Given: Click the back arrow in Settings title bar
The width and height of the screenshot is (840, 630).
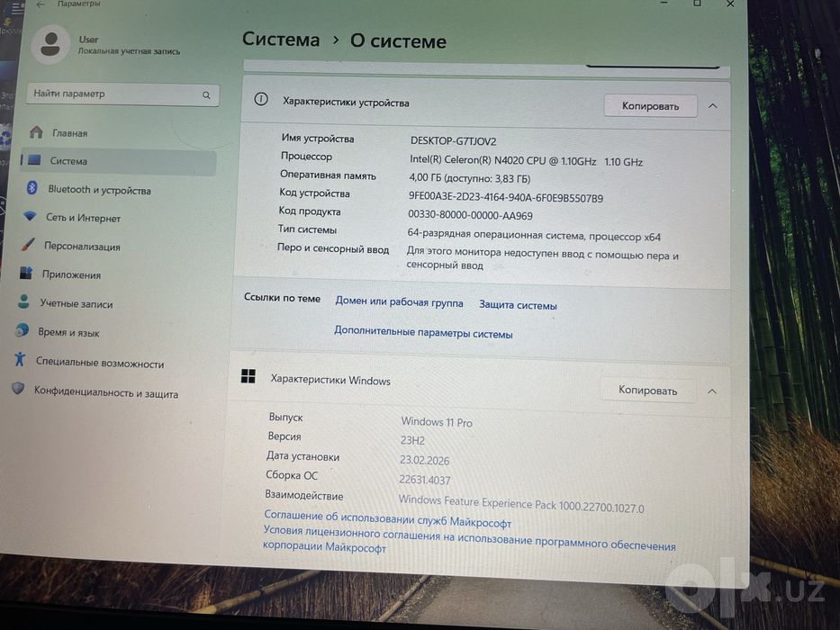Looking at the screenshot, I should (x=41, y=4).
